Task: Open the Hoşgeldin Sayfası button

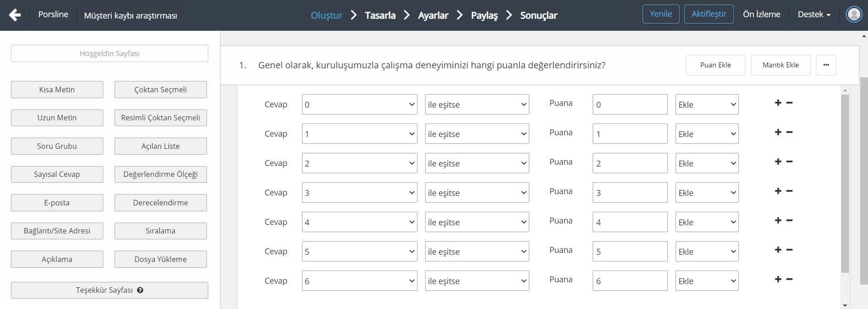Action: (110, 53)
